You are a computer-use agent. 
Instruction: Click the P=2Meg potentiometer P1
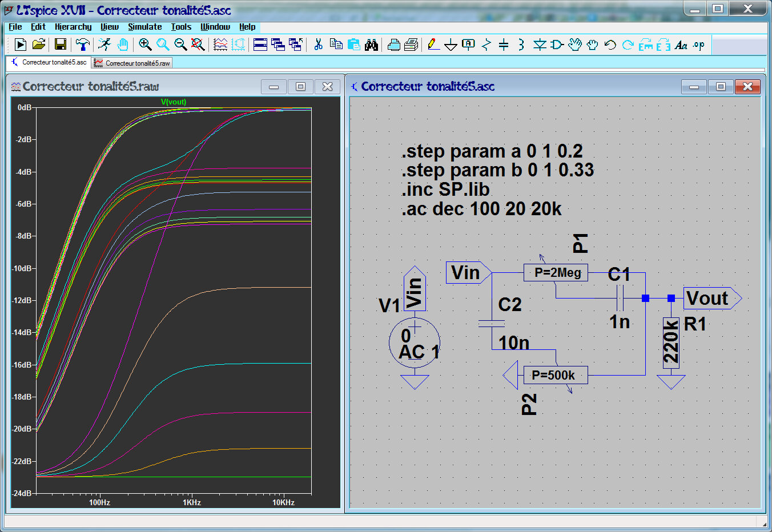(556, 272)
